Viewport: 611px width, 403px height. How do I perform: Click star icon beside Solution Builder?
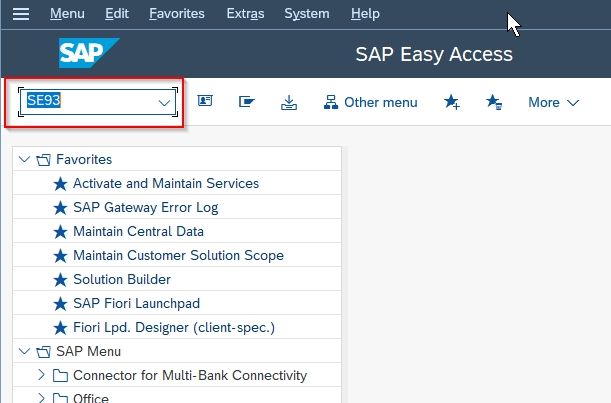coord(60,279)
